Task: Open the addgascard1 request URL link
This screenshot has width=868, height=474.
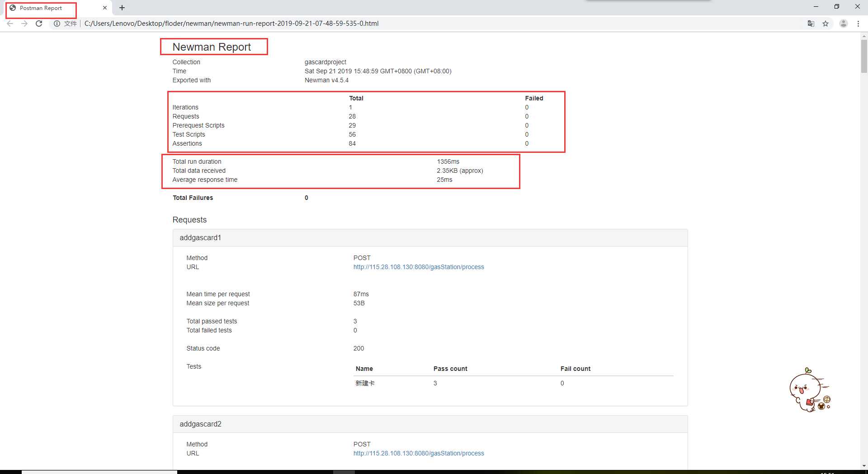Action: [x=419, y=267]
